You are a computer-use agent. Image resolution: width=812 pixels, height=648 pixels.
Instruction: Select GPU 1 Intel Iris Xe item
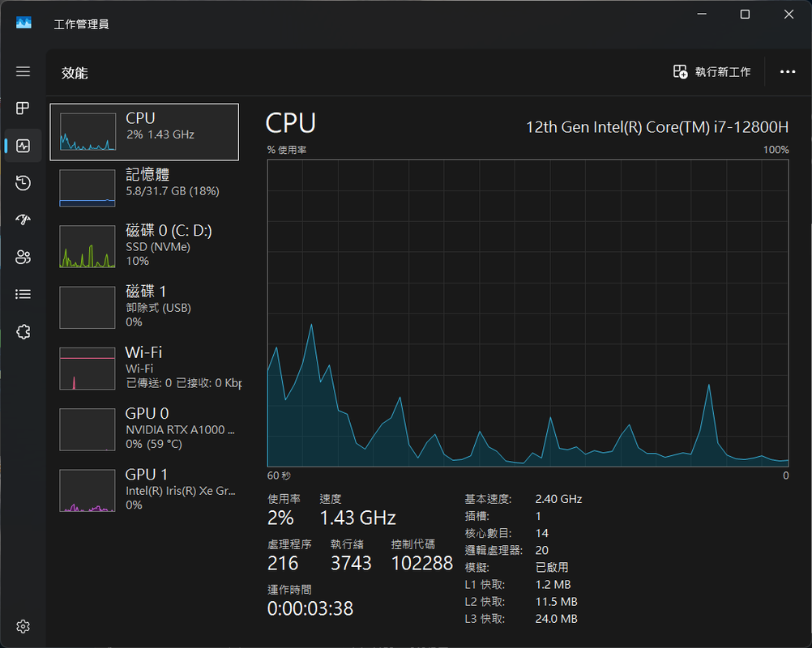point(144,490)
